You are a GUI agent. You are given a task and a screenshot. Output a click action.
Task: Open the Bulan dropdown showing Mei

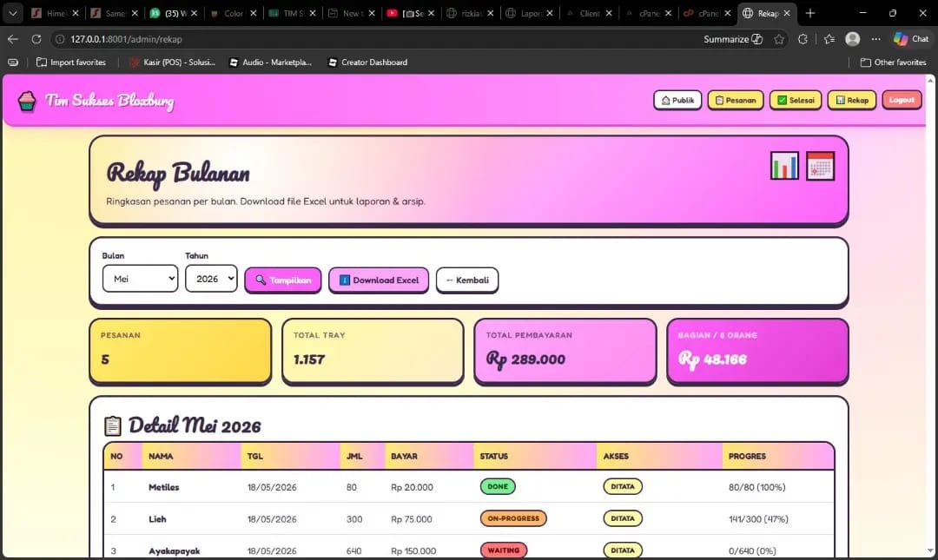[140, 279]
